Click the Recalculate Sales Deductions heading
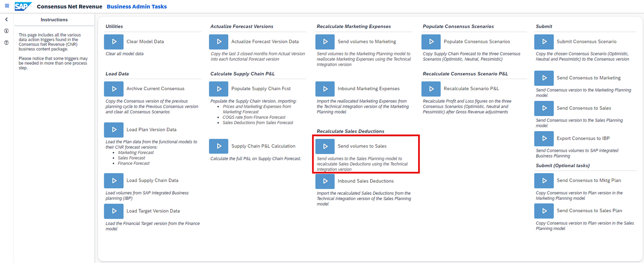Viewport: 644px width, 263px height. coord(351,131)
